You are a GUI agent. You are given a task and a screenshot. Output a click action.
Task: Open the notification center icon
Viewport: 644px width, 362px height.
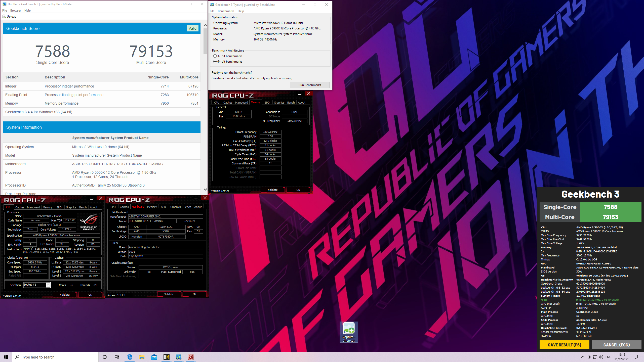[636, 357]
